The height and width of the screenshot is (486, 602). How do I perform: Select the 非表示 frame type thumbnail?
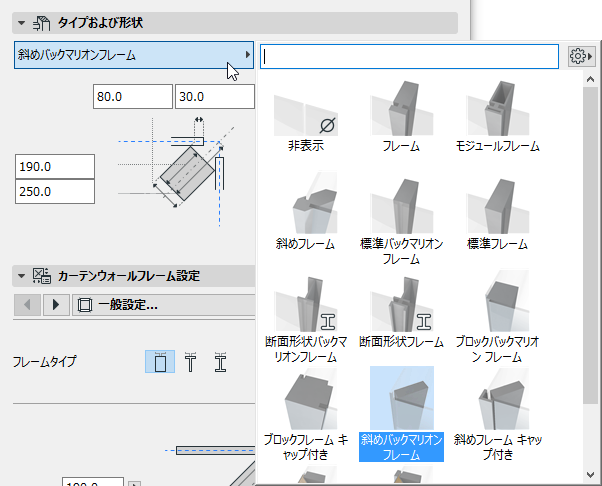pos(306,115)
